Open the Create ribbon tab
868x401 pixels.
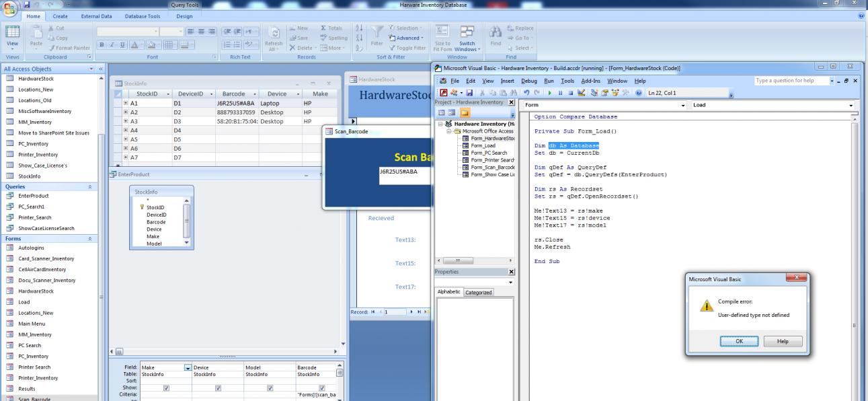[60, 15]
